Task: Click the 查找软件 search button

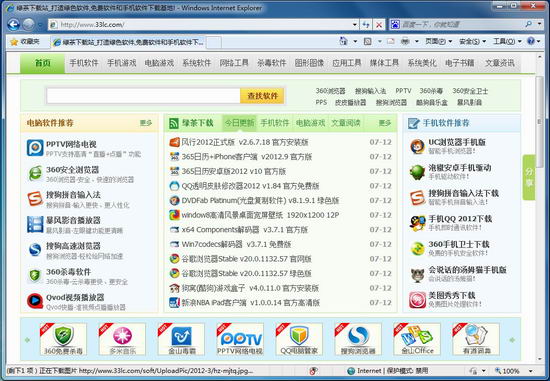Action: pos(262,96)
